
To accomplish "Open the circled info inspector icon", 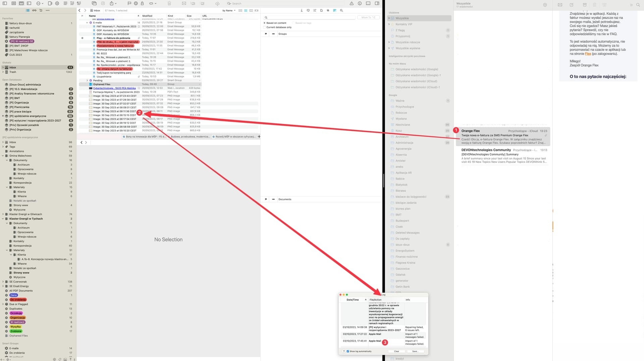I will point(360,3).
